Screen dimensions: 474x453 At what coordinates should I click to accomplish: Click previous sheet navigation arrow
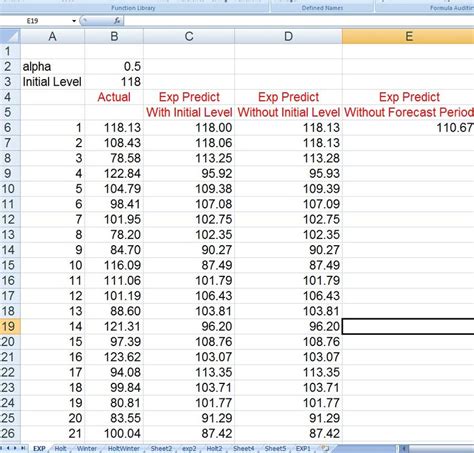click(x=8, y=448)
